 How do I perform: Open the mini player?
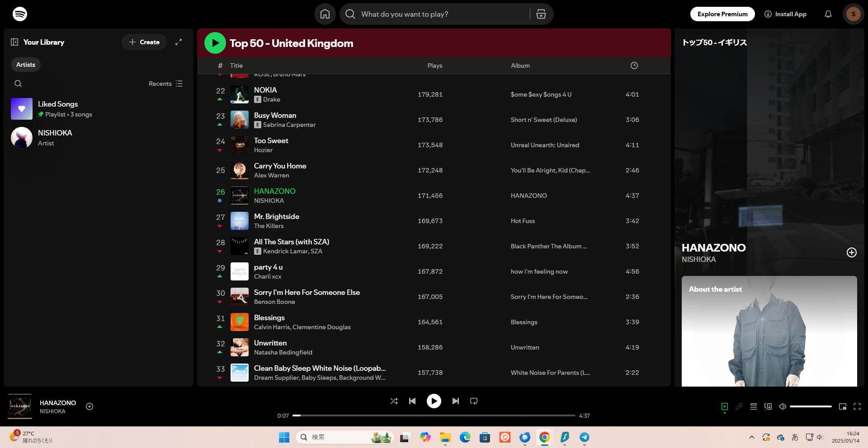click(843, 406)
